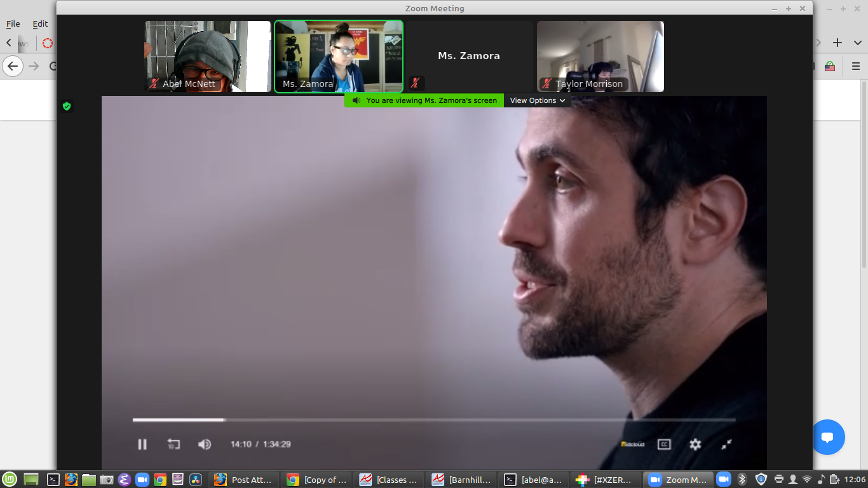This screenshot has height=488, width=868.
Task: Turn on closed captions in video
Action: click(664, 444)
